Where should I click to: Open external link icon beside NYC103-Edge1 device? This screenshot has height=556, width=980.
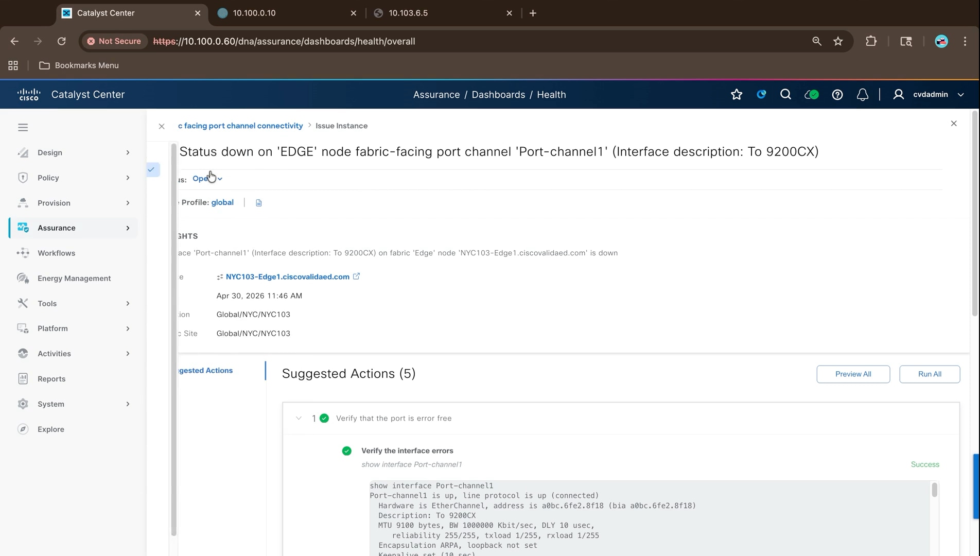tap(356, 276)
